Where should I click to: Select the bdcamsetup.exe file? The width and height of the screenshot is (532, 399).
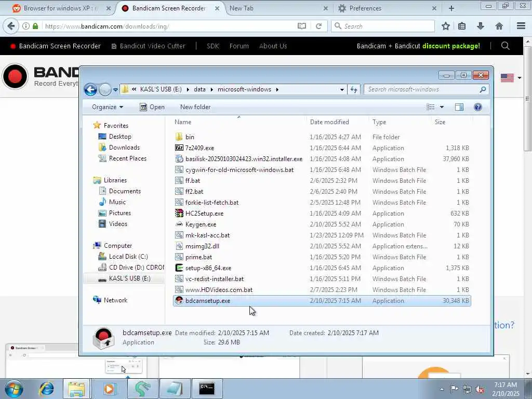click(322, 301)
